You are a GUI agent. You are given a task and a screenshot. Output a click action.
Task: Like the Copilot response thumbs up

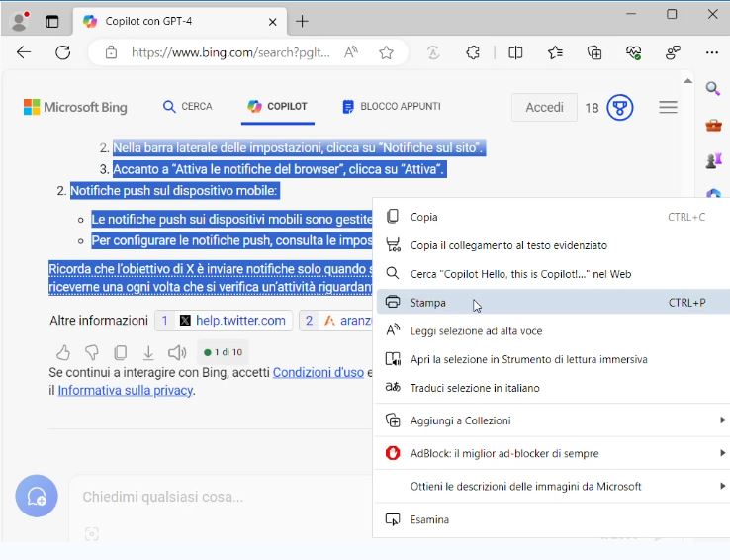[x=63, y=353]
